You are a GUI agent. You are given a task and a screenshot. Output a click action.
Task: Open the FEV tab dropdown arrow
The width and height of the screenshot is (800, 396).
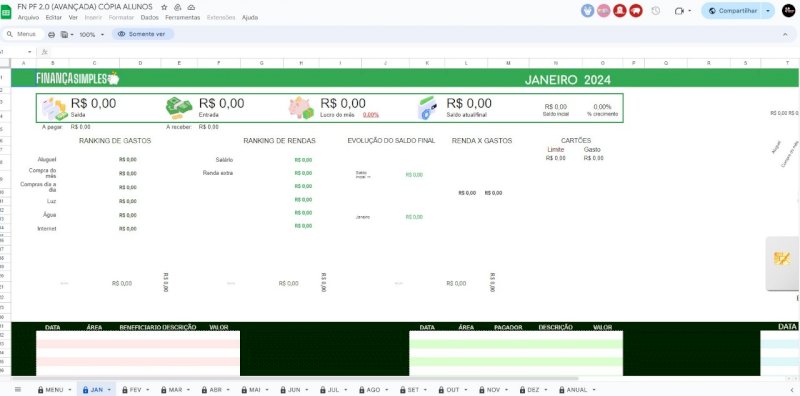tap(147, 390)
